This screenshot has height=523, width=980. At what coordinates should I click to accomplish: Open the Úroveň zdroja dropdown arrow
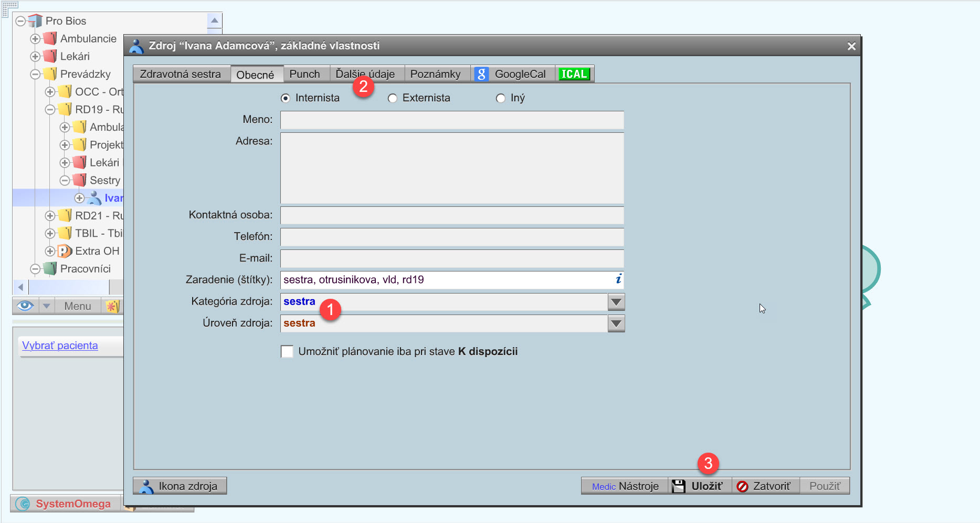point(616,323)
